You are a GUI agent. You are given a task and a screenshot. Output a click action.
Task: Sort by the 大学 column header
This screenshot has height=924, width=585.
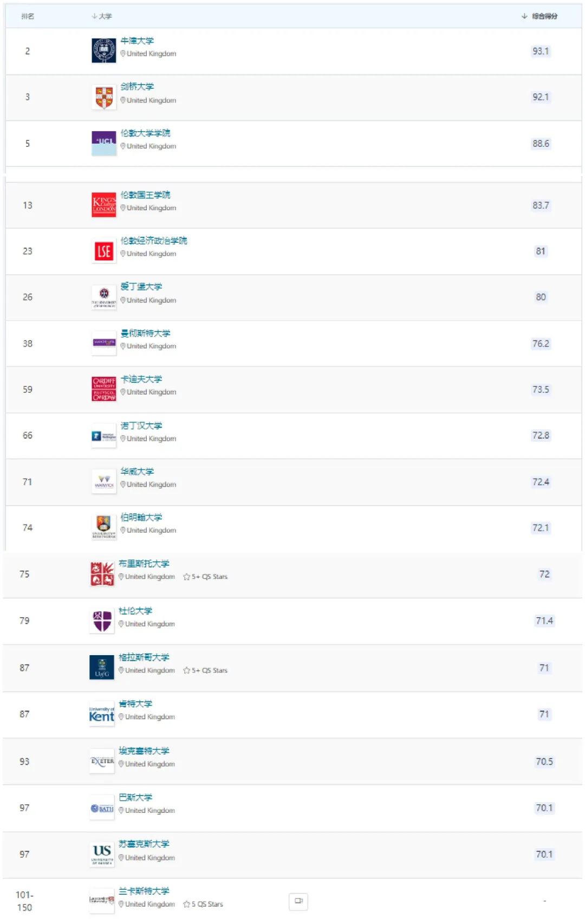tap(102, 16)
